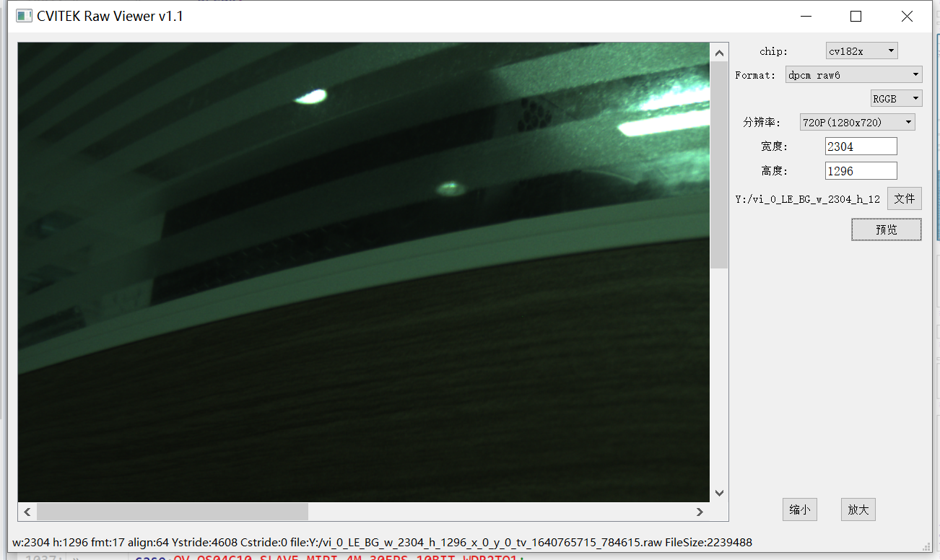940x560 pixels.
Task: Click the horizontal scrollbar right arrow
Action: tap(699, 511)
